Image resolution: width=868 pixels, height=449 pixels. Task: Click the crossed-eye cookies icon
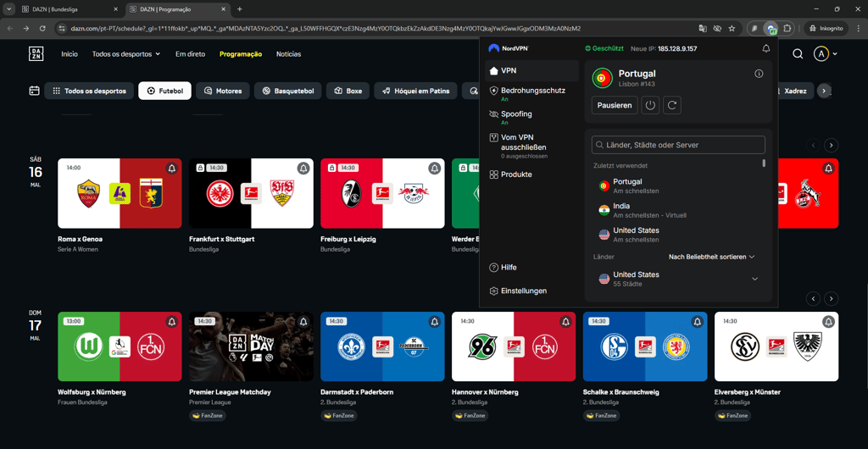[717, 28]
